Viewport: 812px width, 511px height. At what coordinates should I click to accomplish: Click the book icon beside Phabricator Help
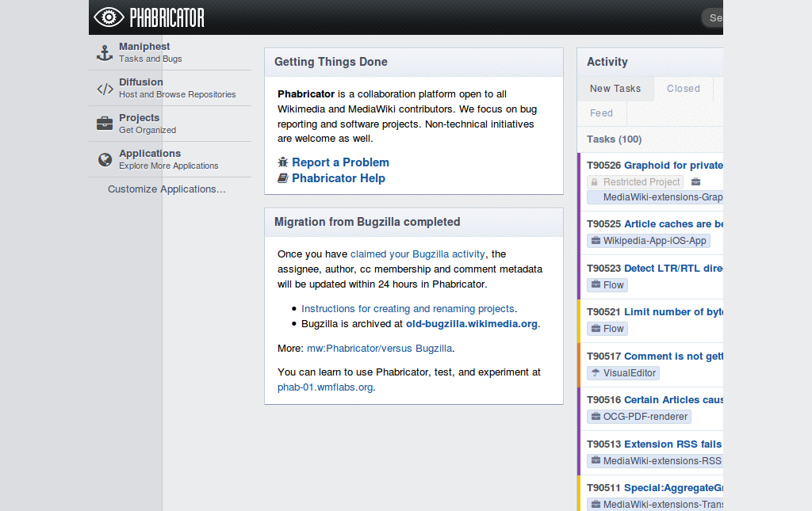[x=283, y=178]
